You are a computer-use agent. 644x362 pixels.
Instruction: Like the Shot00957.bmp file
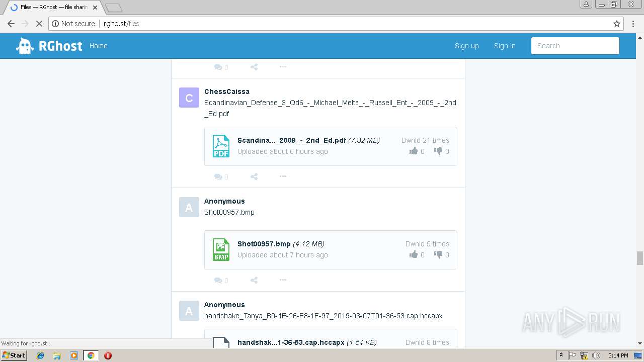[414, 255]
